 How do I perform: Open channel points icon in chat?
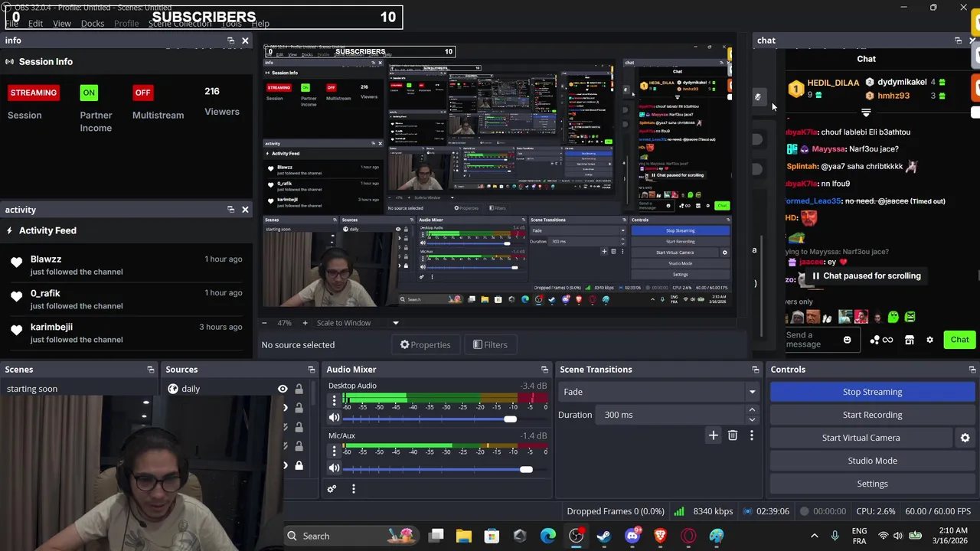[x=881, y=340]
